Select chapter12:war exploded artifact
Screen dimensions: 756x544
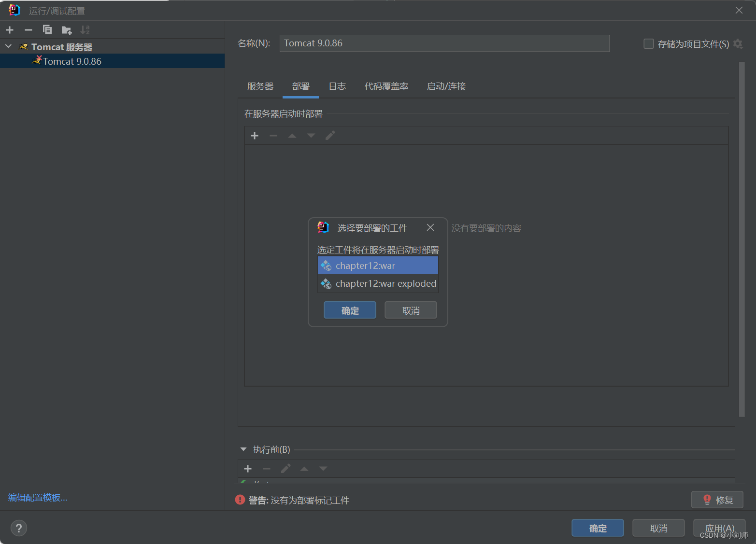point(378,283)
